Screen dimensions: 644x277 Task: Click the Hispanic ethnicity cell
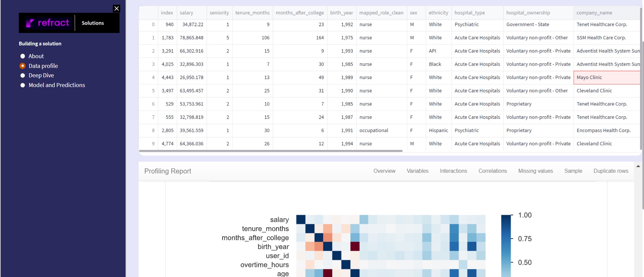[x=439, y=130]
